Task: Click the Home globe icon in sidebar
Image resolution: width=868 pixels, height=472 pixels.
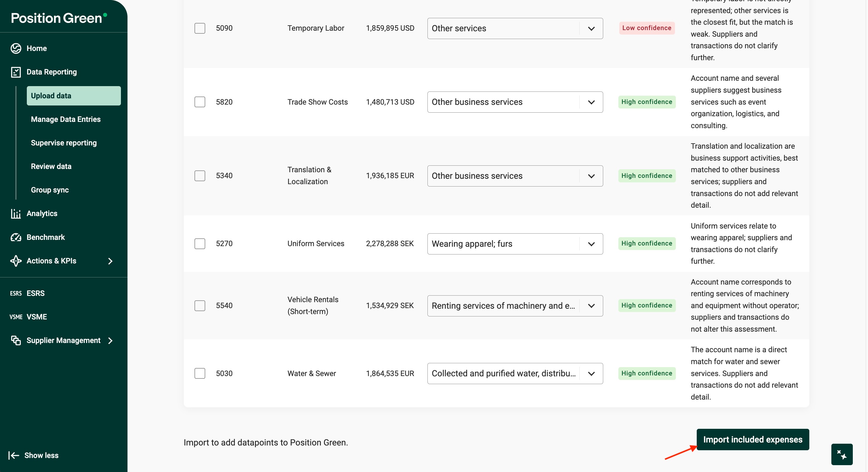Action: (x=16, y=48)
